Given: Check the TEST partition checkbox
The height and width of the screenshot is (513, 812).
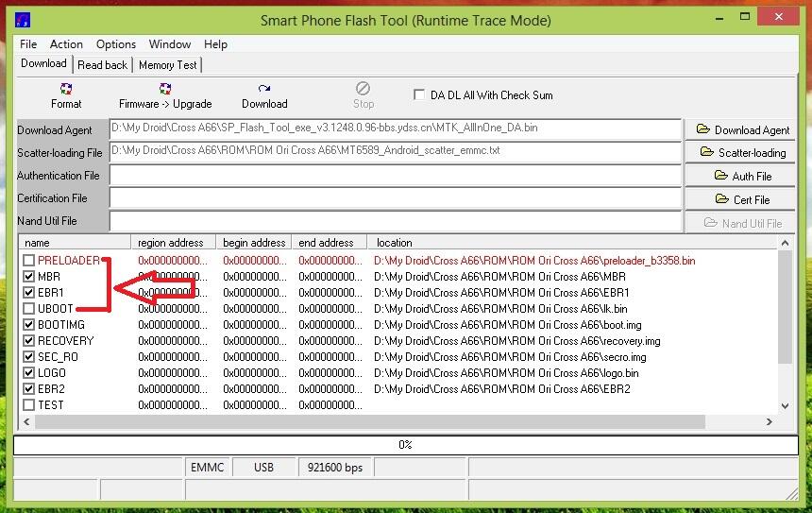Looking at the screenshot, I should click(x=29, y=404).
